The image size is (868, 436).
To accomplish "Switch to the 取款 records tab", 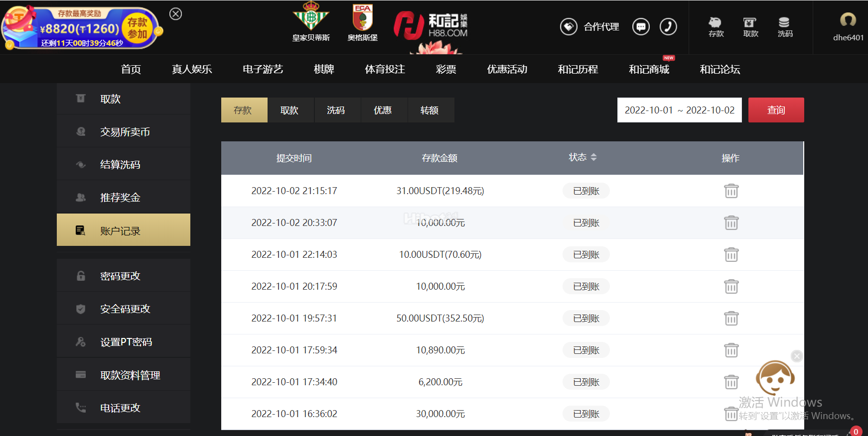I will [289, 110].
